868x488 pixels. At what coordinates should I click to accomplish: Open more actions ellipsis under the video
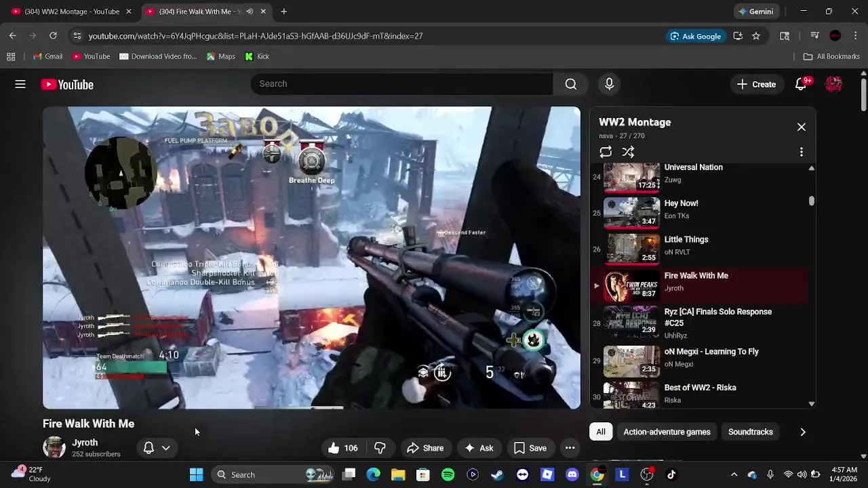tap(570, 448)
